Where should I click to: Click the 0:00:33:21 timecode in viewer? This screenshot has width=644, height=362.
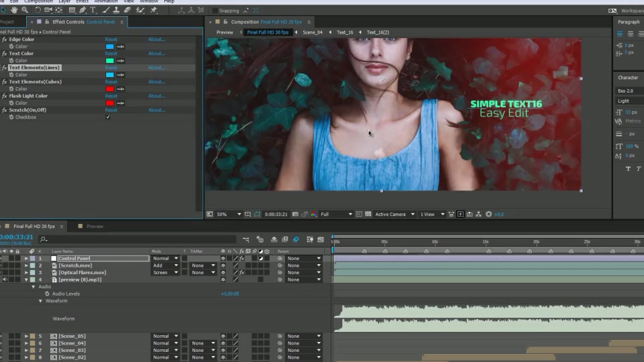[276, 215]
